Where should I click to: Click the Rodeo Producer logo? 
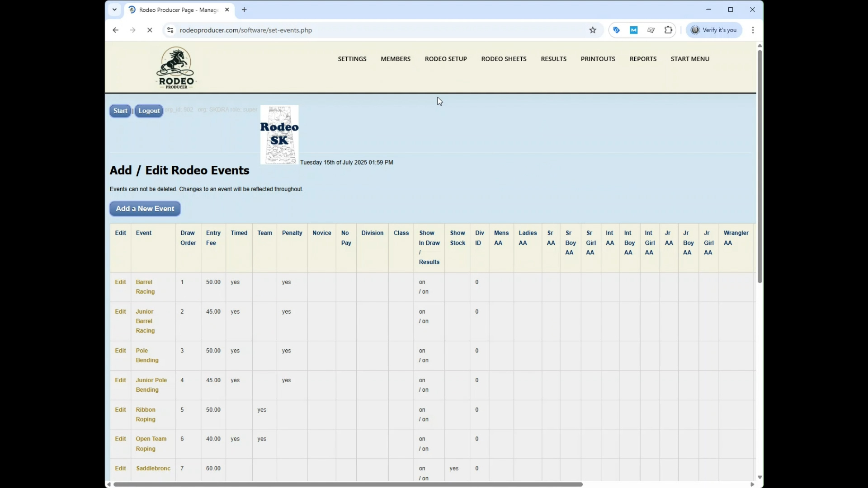175,67
